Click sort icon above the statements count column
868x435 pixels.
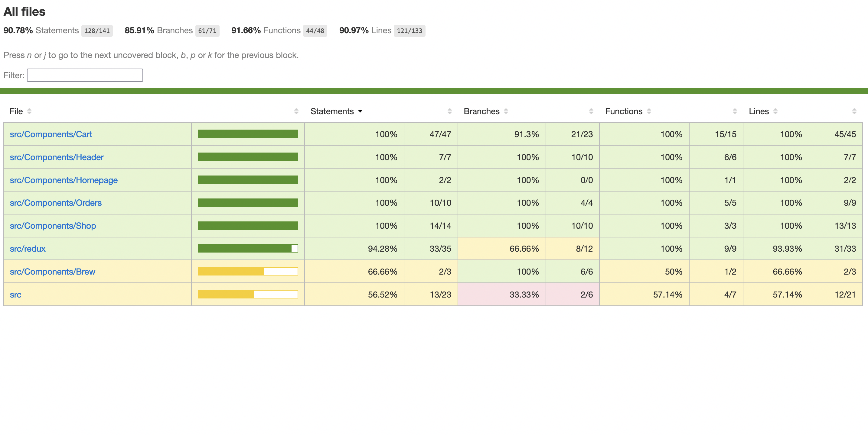(449, 111)
